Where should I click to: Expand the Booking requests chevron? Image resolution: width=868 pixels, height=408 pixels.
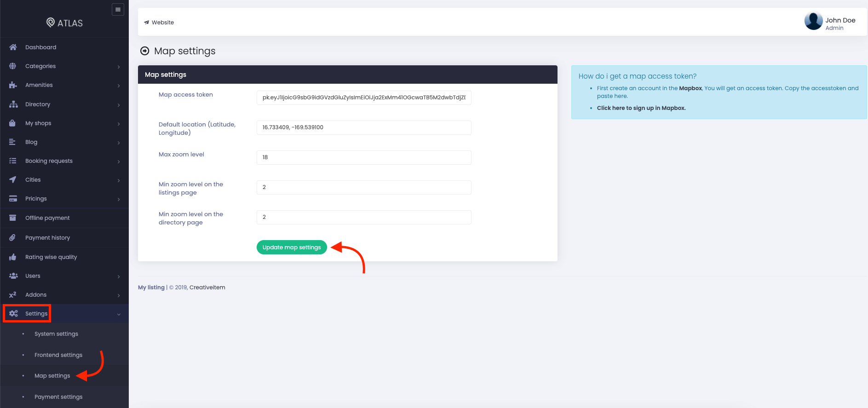pyautogui.click(x=119, y=161)
